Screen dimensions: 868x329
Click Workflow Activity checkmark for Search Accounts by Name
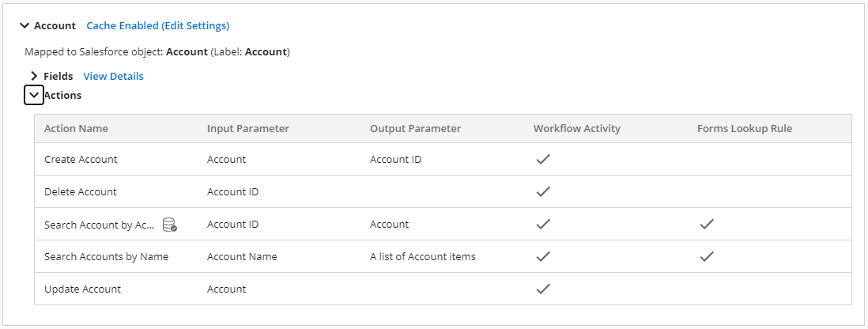pos(542,256)
